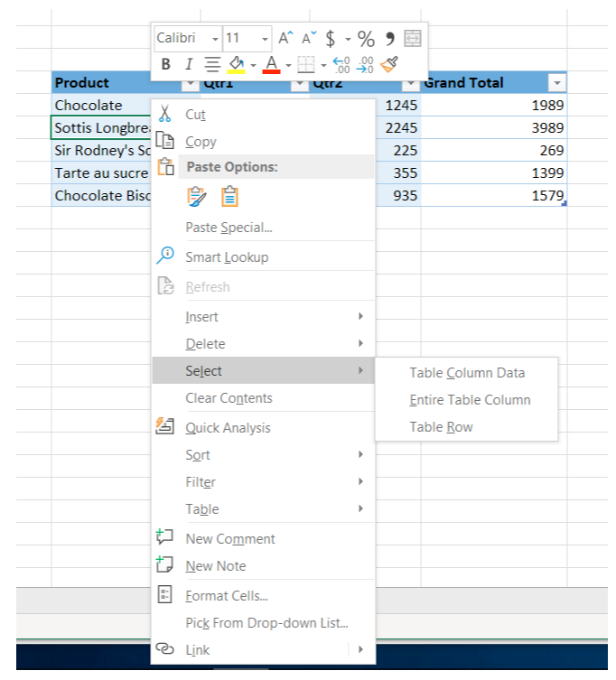Click the Increase Font Size icon

point(285,38)
